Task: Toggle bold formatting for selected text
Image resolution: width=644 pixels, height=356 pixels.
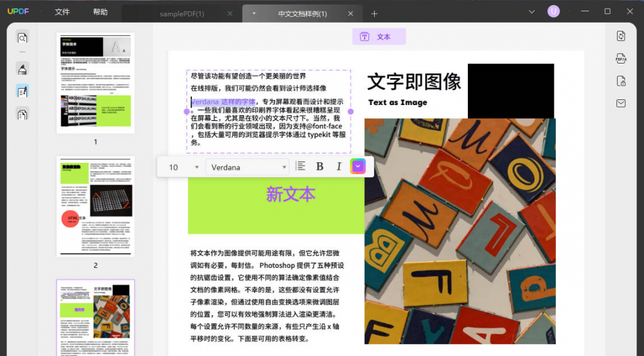Action: (x=319, y=167)
